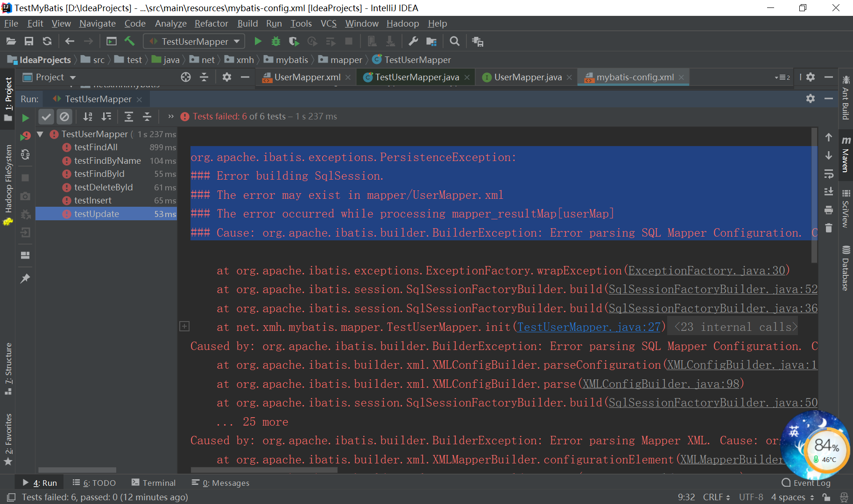Viewport: 853px width, 504px height.
Task: Click the soft-wrap icon beside console
Action: (829, 174)
